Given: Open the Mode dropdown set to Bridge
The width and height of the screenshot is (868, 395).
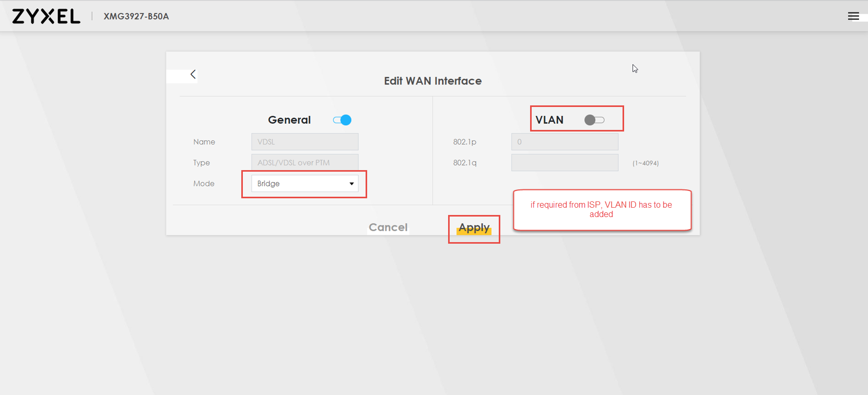Looking at the screenshot, I should 305,184.
